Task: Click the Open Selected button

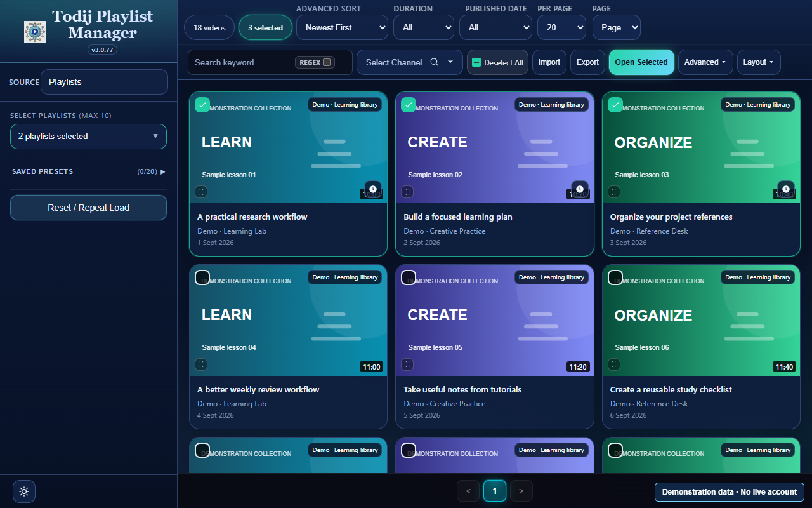Action: click(641, 62)
